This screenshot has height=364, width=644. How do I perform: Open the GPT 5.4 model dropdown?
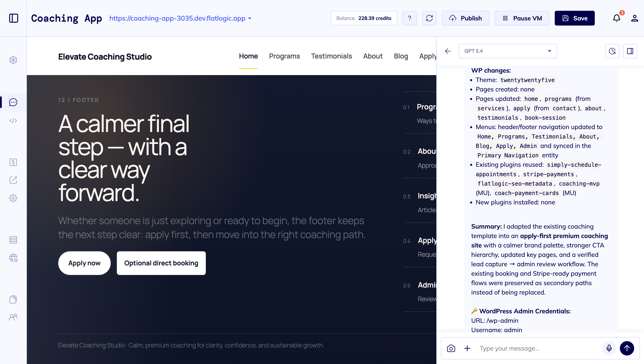coord(508,51)
